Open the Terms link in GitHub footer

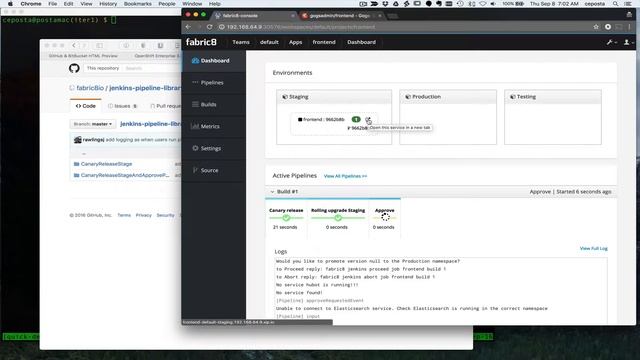[x=124, y=215]
